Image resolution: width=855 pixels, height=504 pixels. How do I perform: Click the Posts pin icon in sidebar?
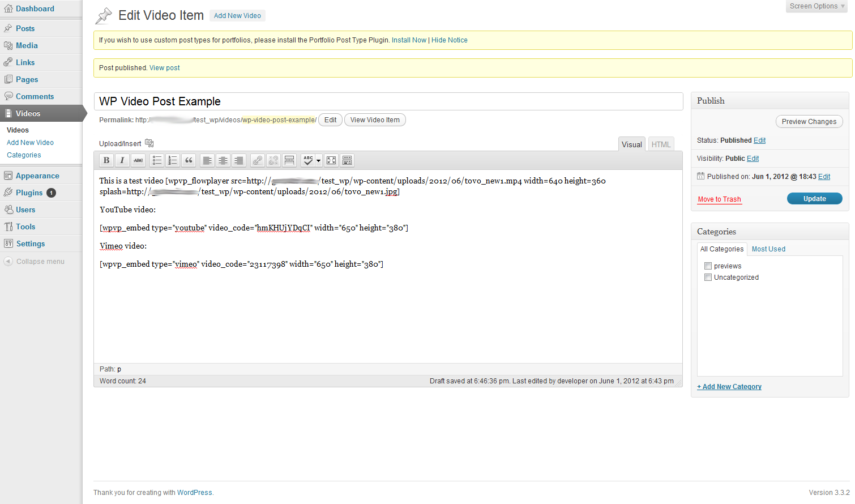click(x=8, y=28)
